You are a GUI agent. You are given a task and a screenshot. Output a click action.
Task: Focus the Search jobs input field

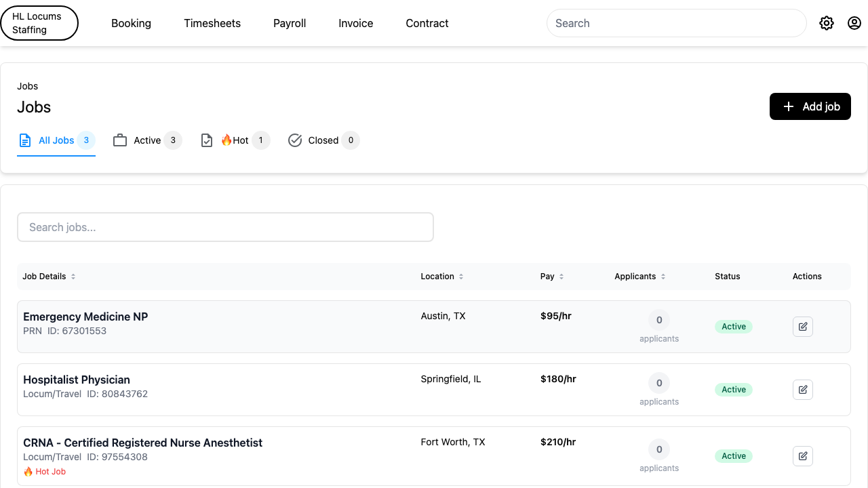click(x=225, y=227)
